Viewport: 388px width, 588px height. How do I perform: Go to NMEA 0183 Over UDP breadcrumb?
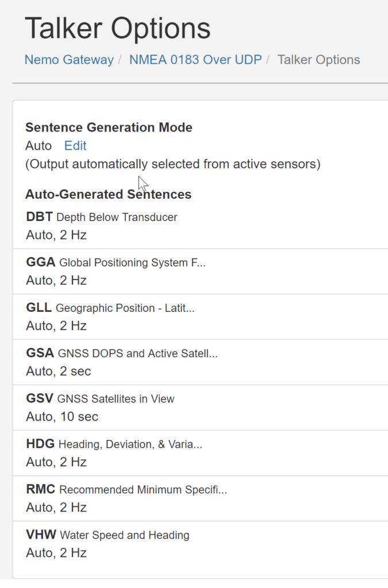(195, 60)
